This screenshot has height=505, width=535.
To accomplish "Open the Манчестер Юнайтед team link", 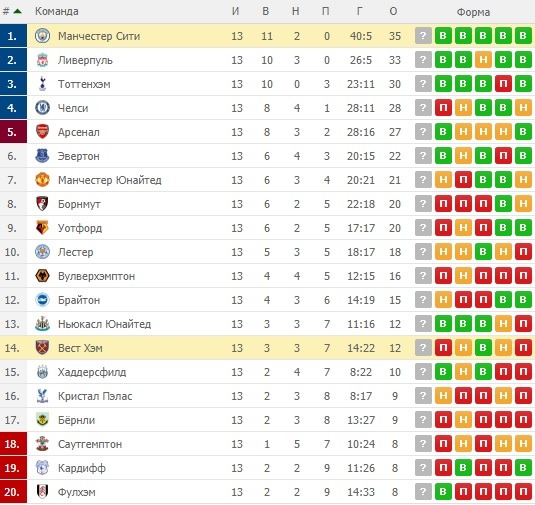I will [x=110, y=180].
